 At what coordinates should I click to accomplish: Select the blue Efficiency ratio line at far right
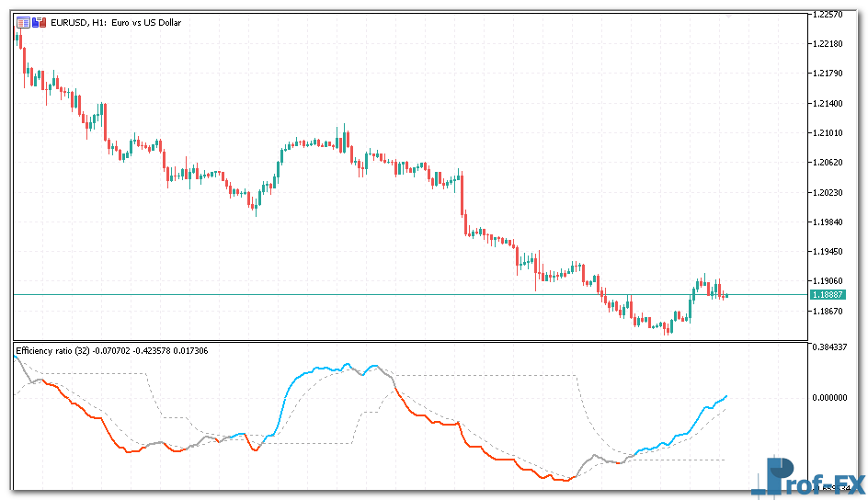point(724,398)
